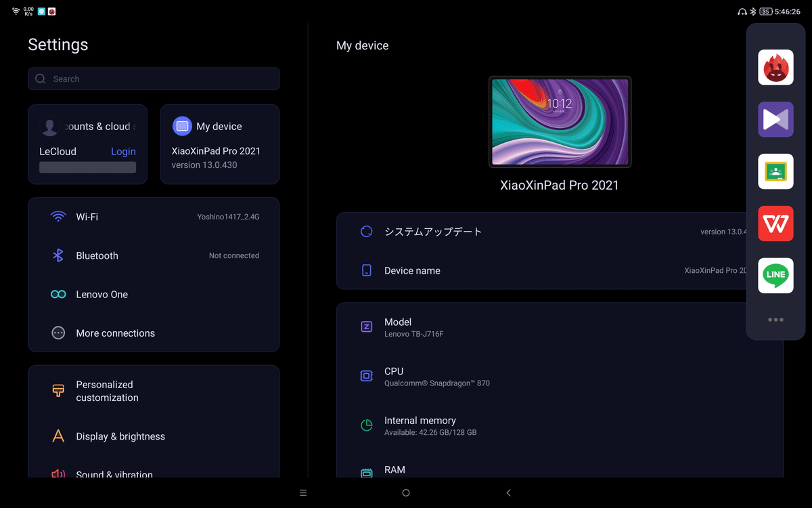Image resolution: width=812 pixels, height=508 pixels.
Task: Click the CPU chip icon
Action: pyautogui.click(x=366, y=376)
